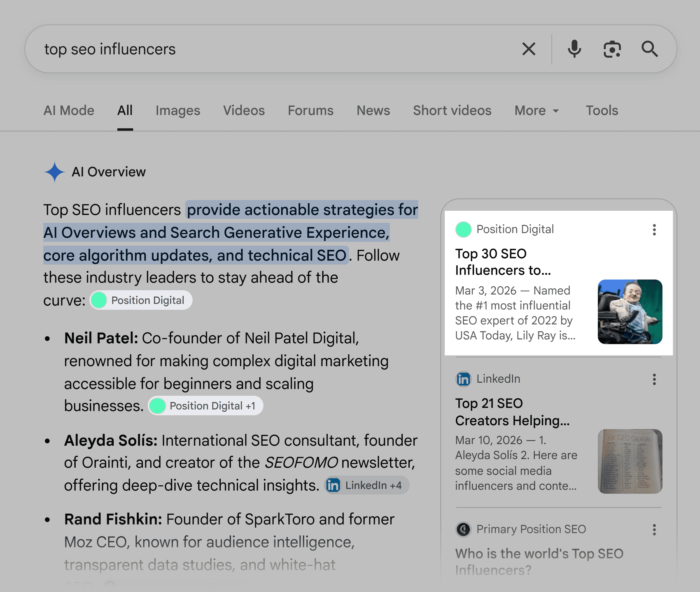The width and height of the screenshot is (700, 592).
Task: Click the 'Aleyda Solís:' bolded name
Action: tap(111, 440)
